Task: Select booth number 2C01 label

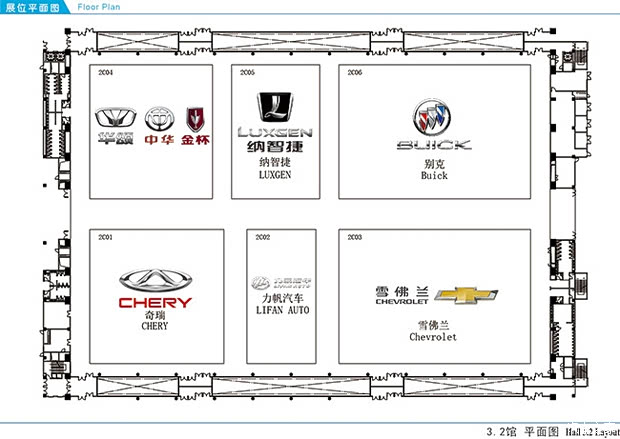Action: [x=105, y=237]
